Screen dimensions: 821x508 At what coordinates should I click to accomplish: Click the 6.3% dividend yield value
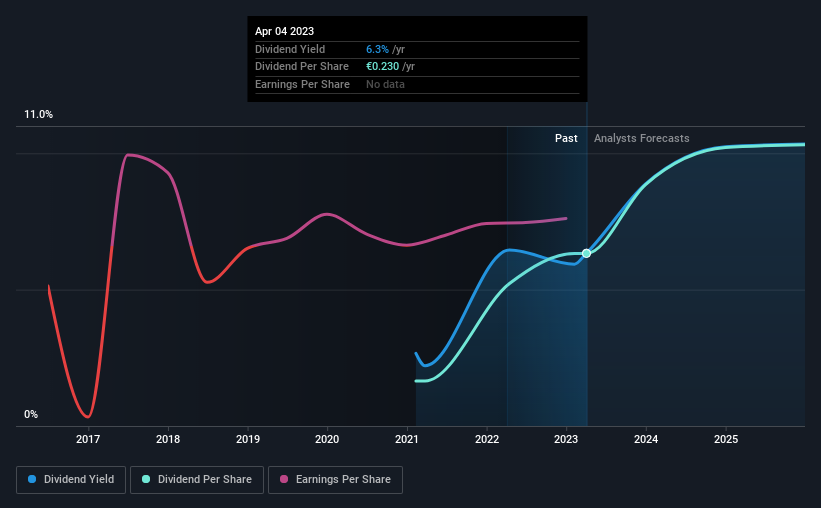(x=377, y=49)
